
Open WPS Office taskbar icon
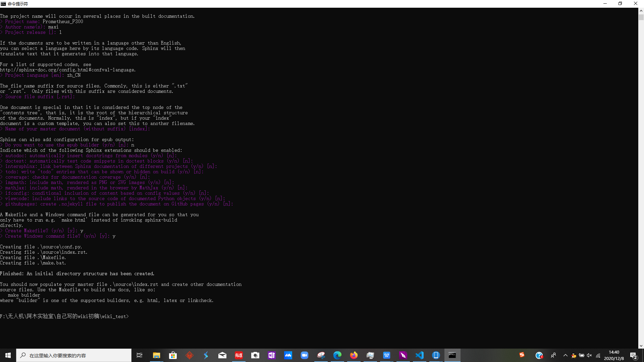point(386,355)
